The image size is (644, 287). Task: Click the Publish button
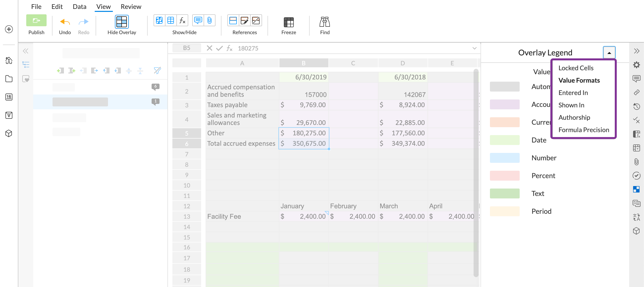pos(36,24)
